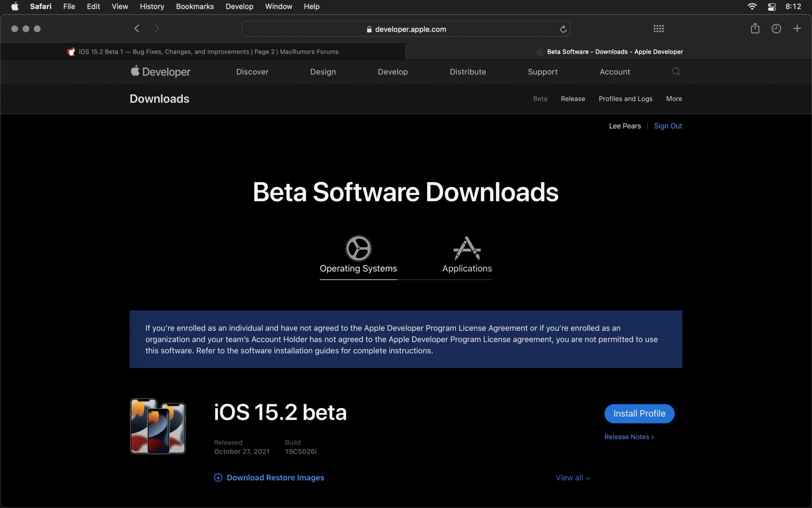Open the More submenu in Downloads
Viewport: 812px width, 508px height.
pos(674,99)
